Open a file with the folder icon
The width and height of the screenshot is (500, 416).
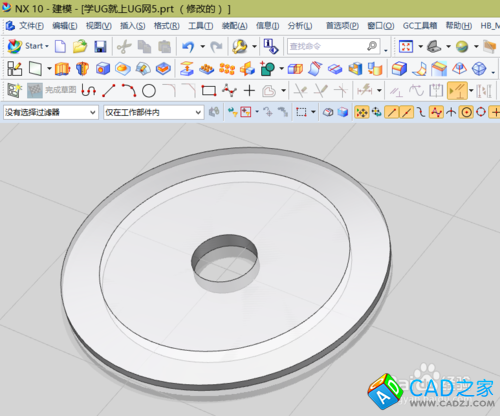tap(80, 46)
